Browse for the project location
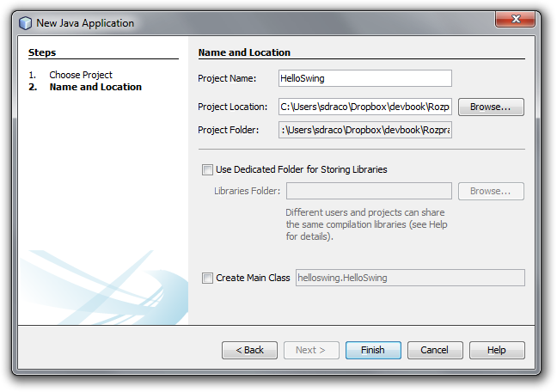557x392 pixels. point(491,107)
